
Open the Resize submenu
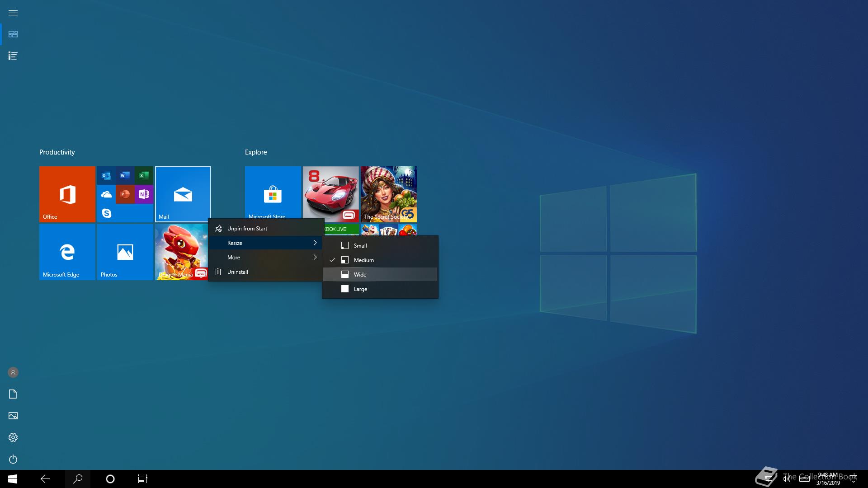pos(266,243)
